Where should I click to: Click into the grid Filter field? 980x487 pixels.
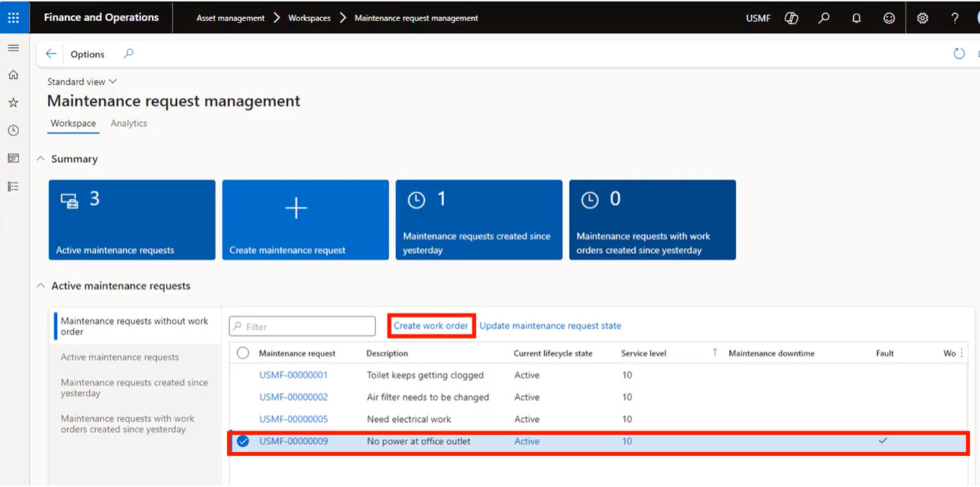click(x=308, y=327)
